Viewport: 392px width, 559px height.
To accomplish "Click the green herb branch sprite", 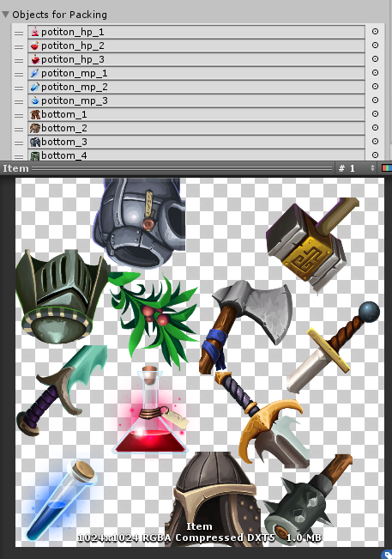I will (x=154, y=319).
